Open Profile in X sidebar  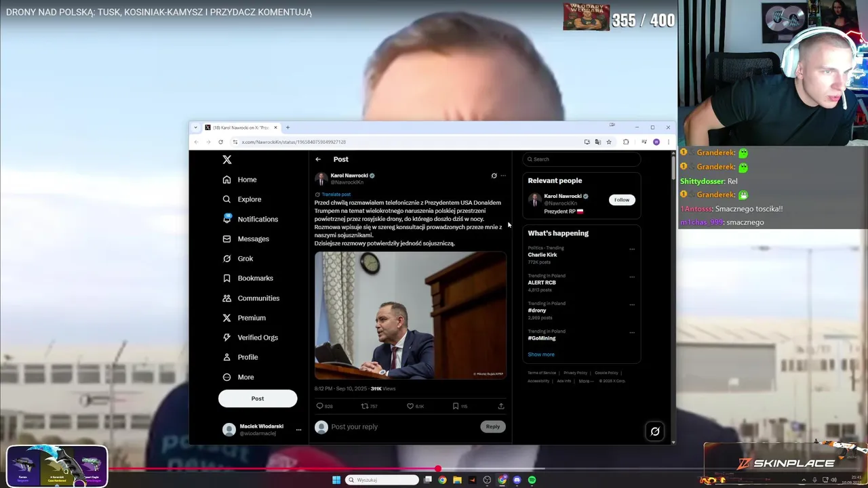pos(241,357)
